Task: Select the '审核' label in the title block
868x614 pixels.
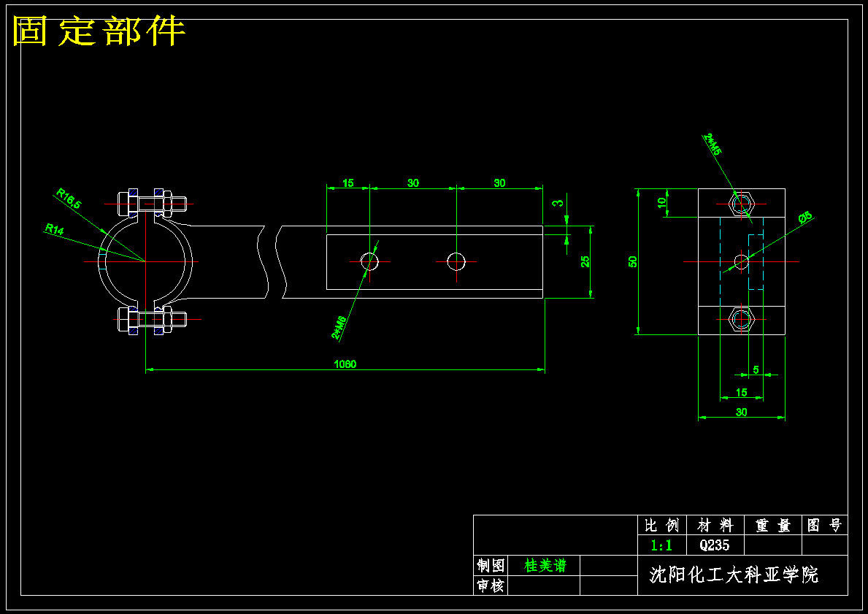Action: click(491, 586)
